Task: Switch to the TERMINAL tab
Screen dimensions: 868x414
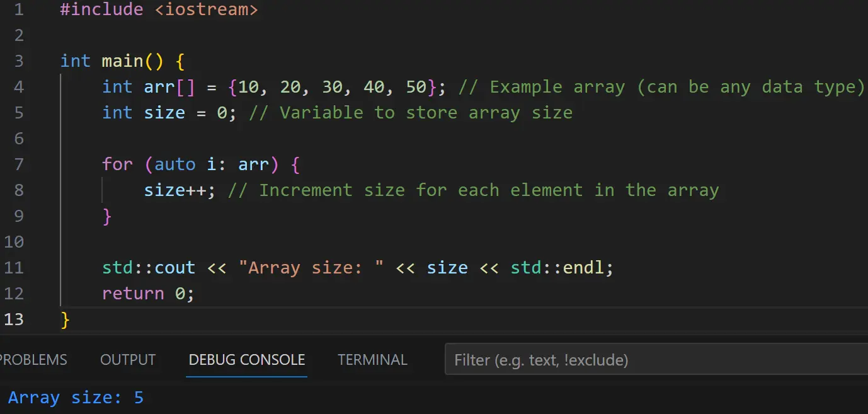Action: coord(372,359)
